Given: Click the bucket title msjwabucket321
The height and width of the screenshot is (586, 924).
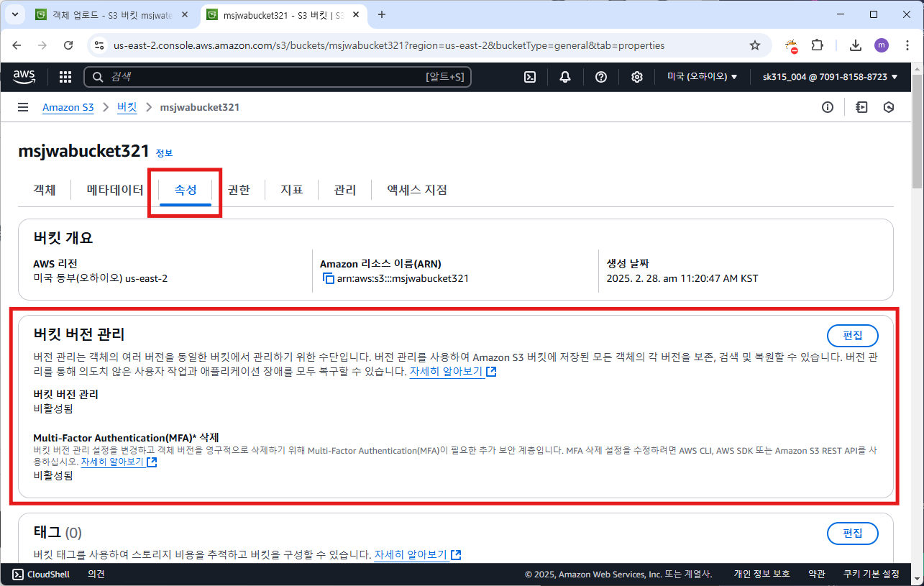Looking at the screenshot, I should tap(83, 152).
